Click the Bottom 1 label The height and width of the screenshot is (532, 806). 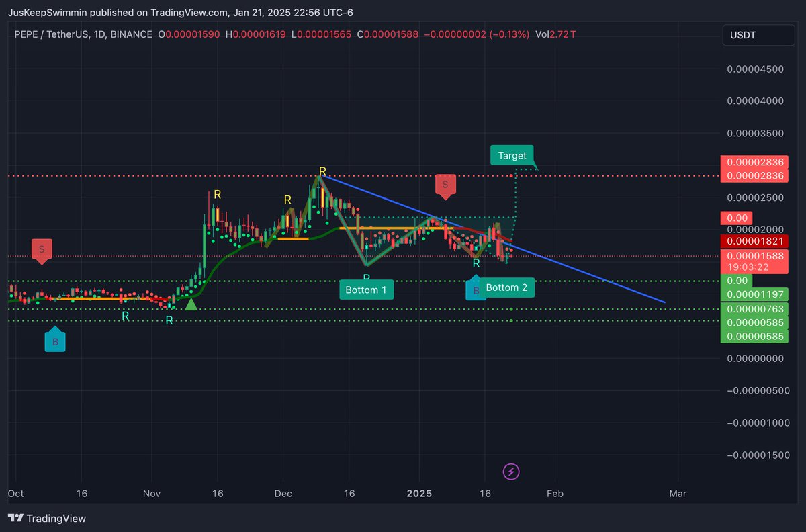pyautogui.click(x=366, y=290)
